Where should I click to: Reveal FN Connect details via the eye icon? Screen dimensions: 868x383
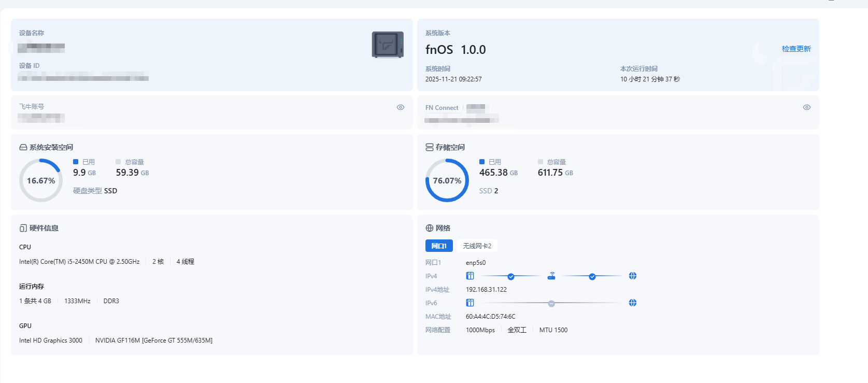tap(807, 107)
